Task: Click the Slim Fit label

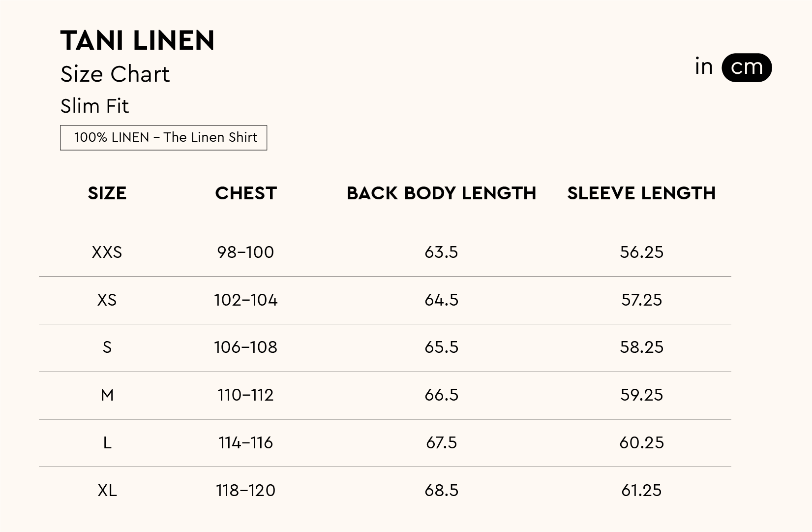Action: click(x=94, y=106)
